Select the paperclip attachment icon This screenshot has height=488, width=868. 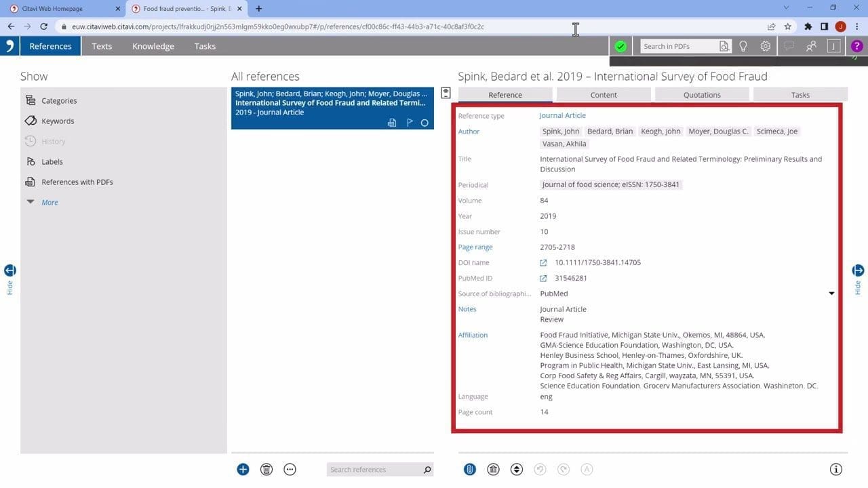pyautogui.click(x=469, y=469)
